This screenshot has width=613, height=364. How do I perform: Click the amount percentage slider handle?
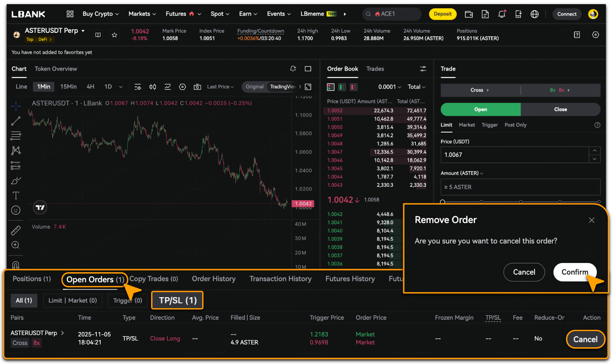443,202
